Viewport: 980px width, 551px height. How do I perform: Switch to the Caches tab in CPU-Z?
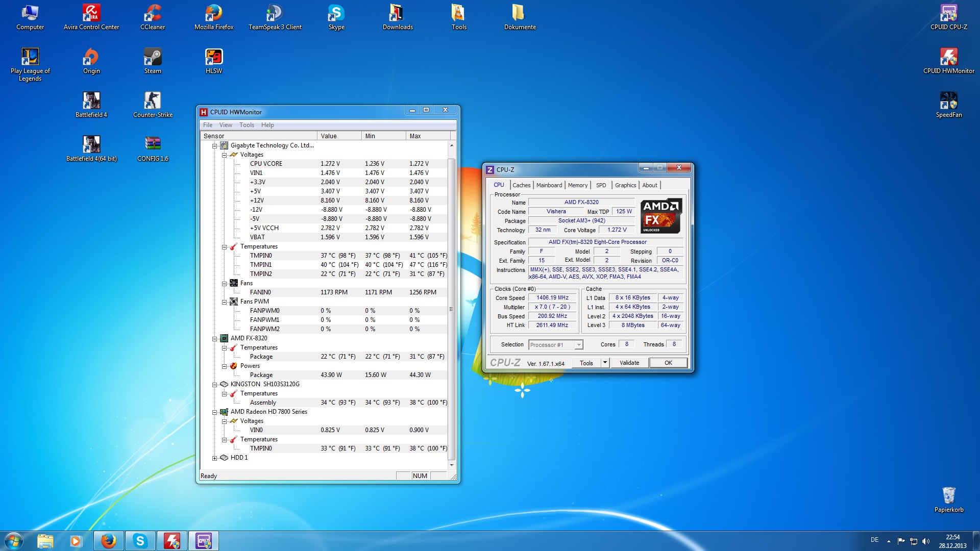pyautogui.click(x=521, y=185)
